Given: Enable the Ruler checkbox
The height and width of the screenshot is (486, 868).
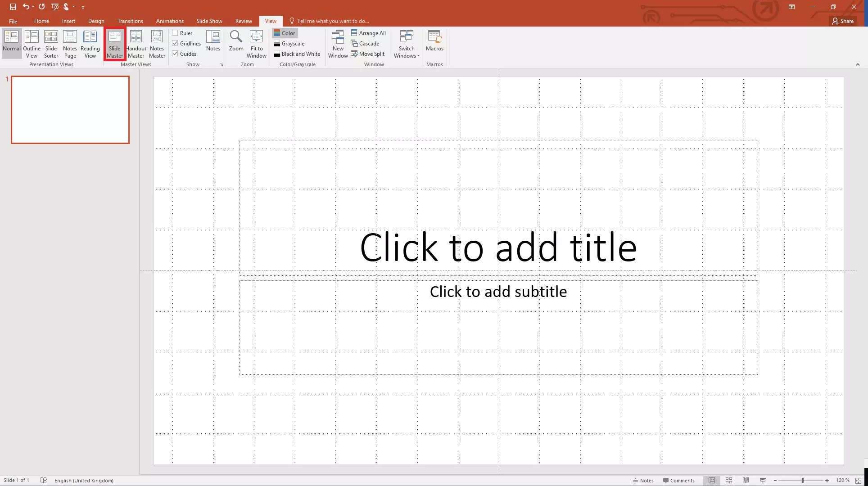Looking at the screenshot, I should (x=175, y=33).
